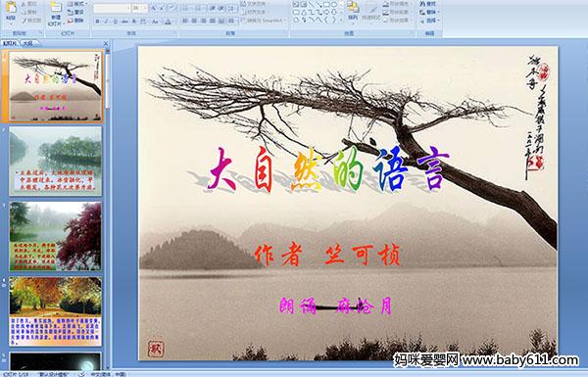Toggle Italic formatting
This screenshot has width=588, height=377.
[107, 22]
